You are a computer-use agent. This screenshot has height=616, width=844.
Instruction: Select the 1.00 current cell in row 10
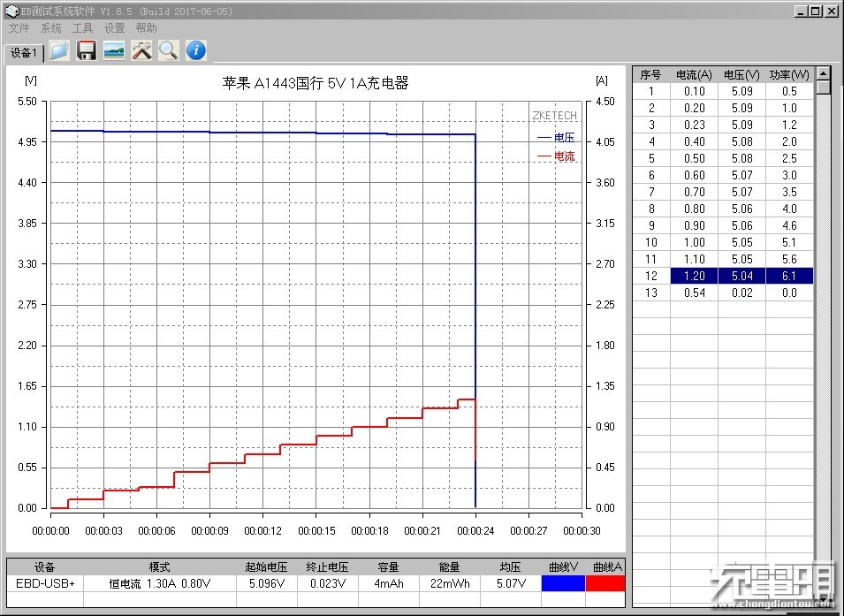coord(694,243)
